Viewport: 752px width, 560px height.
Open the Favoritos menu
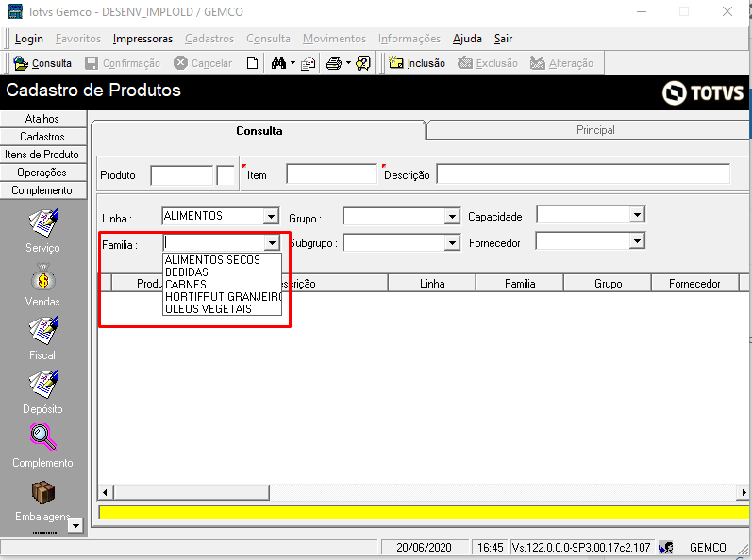[x=78, y=39]
